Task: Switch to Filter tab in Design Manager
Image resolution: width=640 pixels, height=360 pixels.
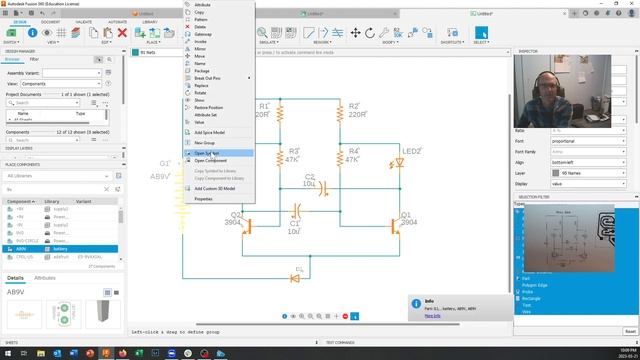Action: pos(34,60)
